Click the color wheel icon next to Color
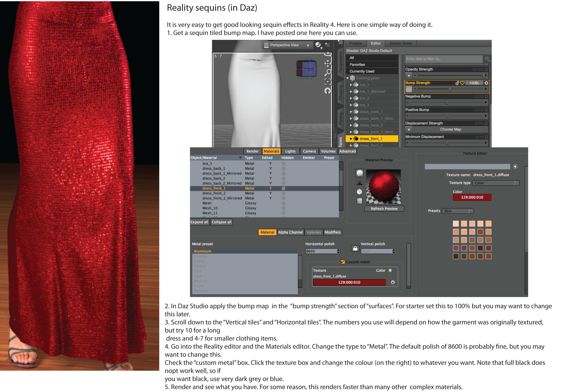 390,270
